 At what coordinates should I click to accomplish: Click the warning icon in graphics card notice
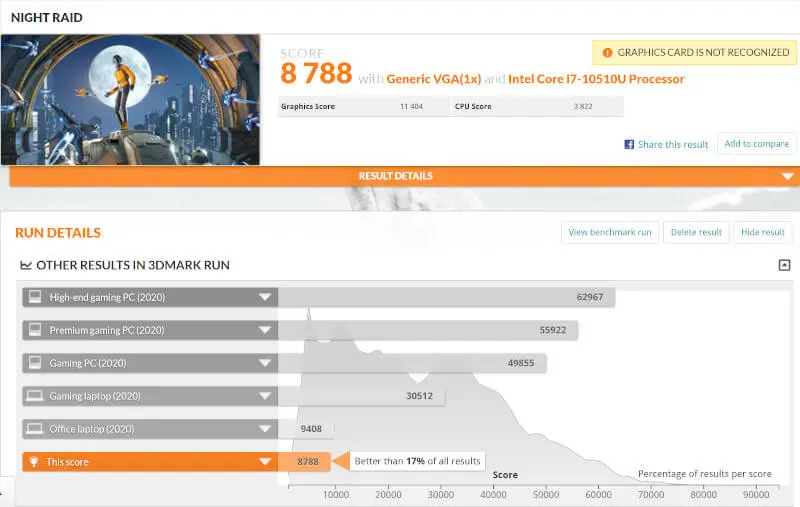click(607, 53)
